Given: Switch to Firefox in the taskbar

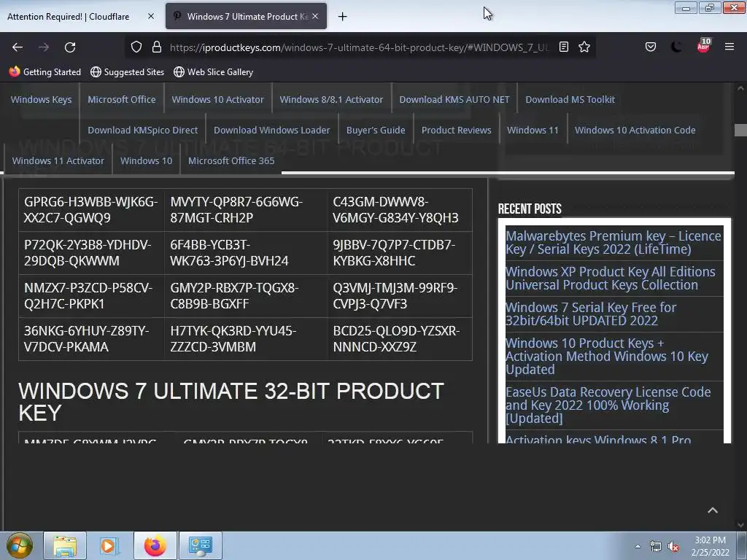Looking at the screenshot, I should [155, 545].
